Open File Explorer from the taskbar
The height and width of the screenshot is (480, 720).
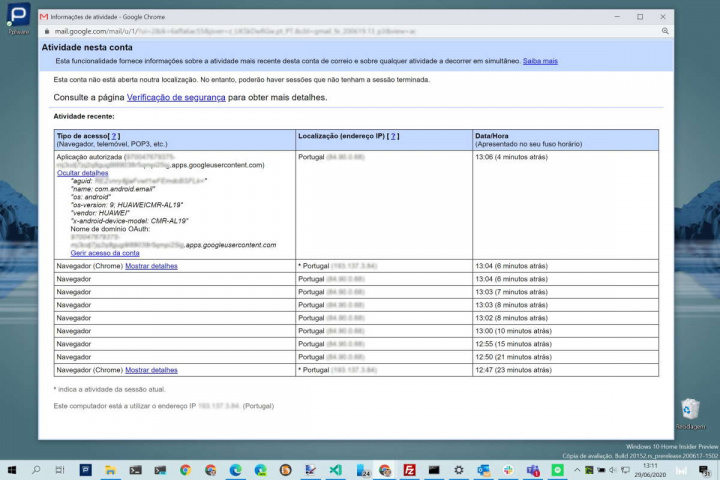(x=111, y=469)
